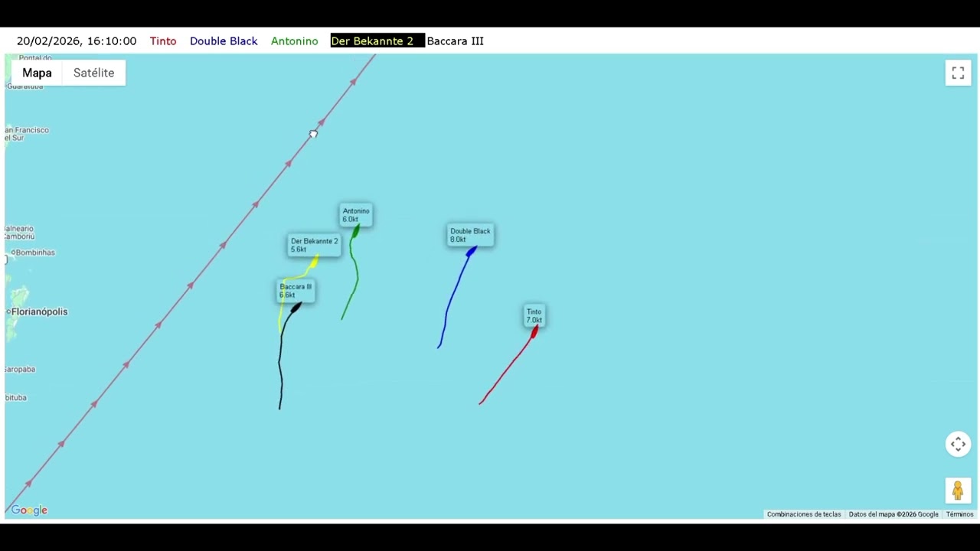This screenshot has width=980, height=551.
Task: Select Antonino in the boat list
Action: pyautogui.click(x=295, y=41)
